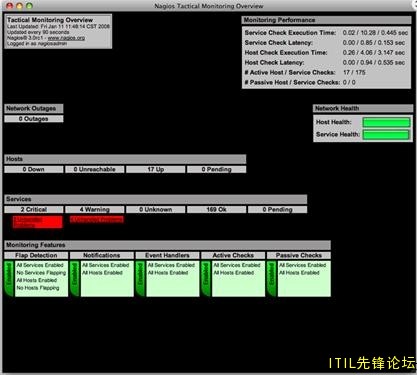417x375 pixels.
Task: Click the Event Handlers green Enabled icon
Action: (x=140, y=279)
